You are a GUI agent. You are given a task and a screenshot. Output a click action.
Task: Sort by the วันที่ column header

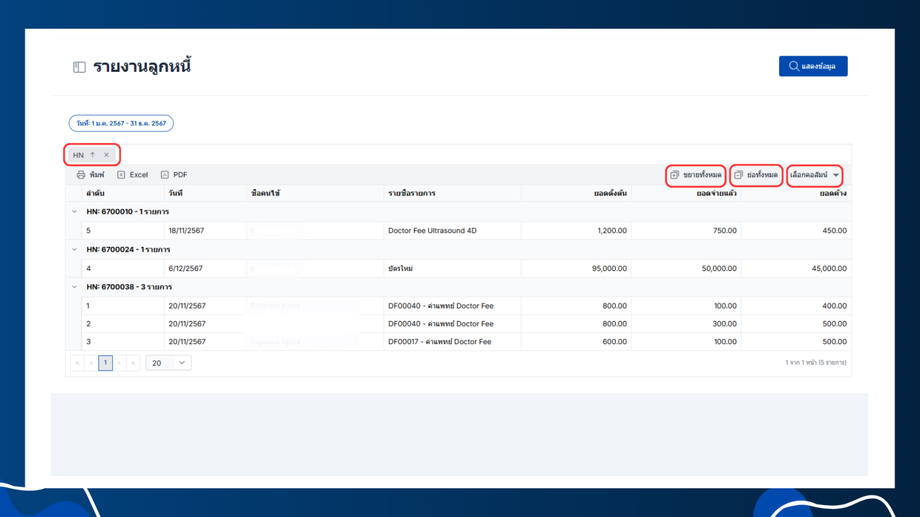click(x=176, y=193)
